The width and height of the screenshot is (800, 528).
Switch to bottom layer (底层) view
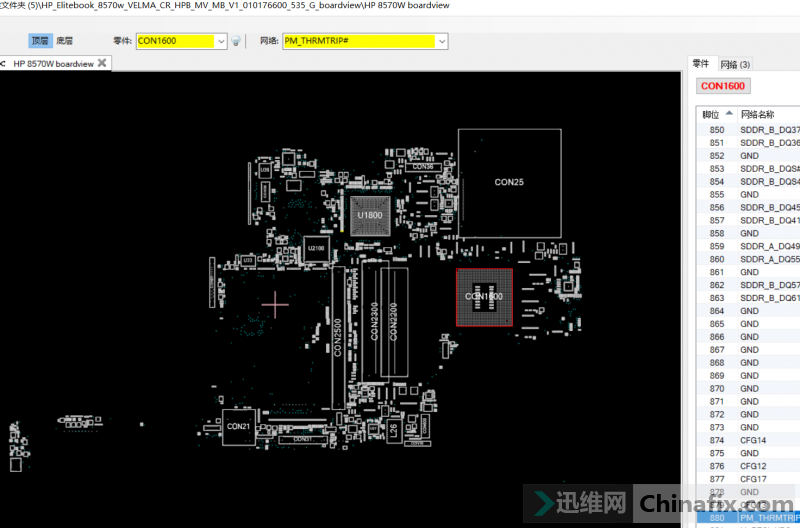[64, 41]
